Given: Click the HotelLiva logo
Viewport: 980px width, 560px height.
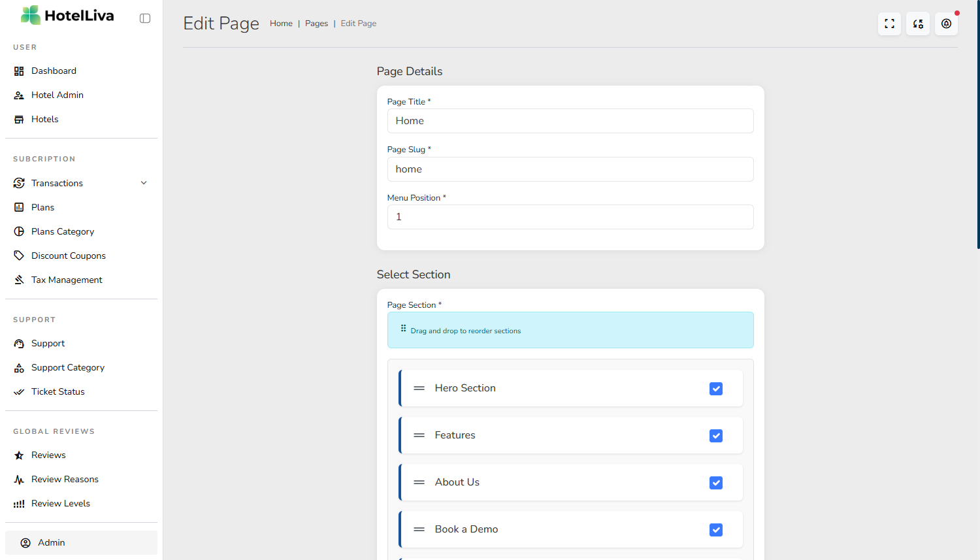Looking at the screenshot, I should 67,16.
